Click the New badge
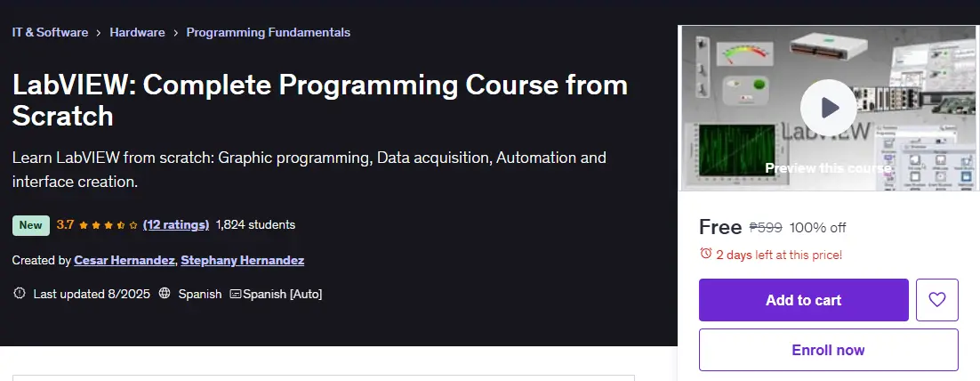This screenshot has width=980, height=381. [x=30, y=225]
